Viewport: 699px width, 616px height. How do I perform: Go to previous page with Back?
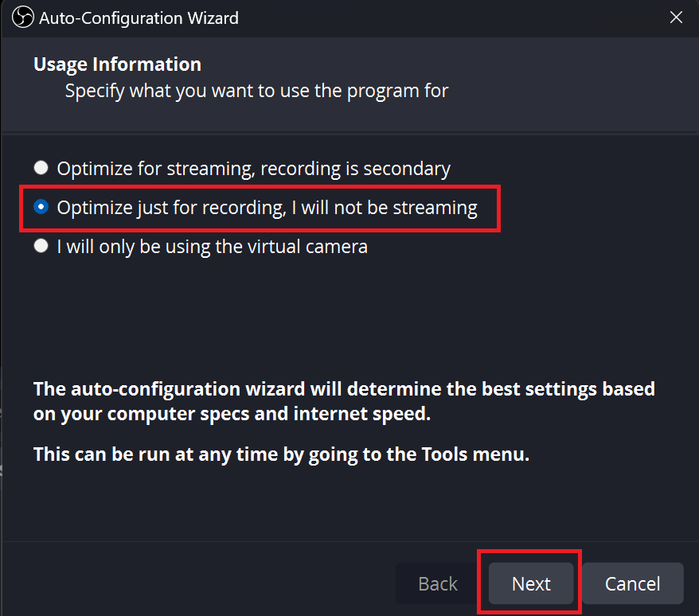438,584
